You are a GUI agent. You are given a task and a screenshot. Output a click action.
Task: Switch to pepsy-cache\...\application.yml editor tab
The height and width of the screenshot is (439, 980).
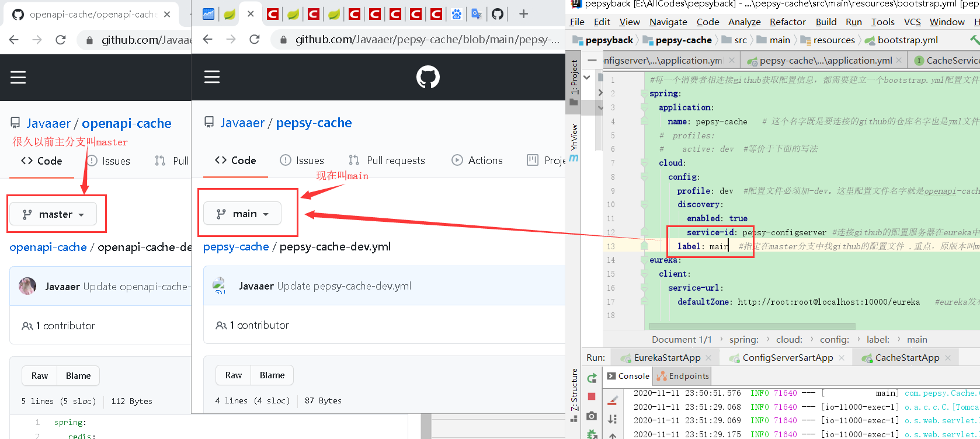pyautogui.click(x=825, y=60)
